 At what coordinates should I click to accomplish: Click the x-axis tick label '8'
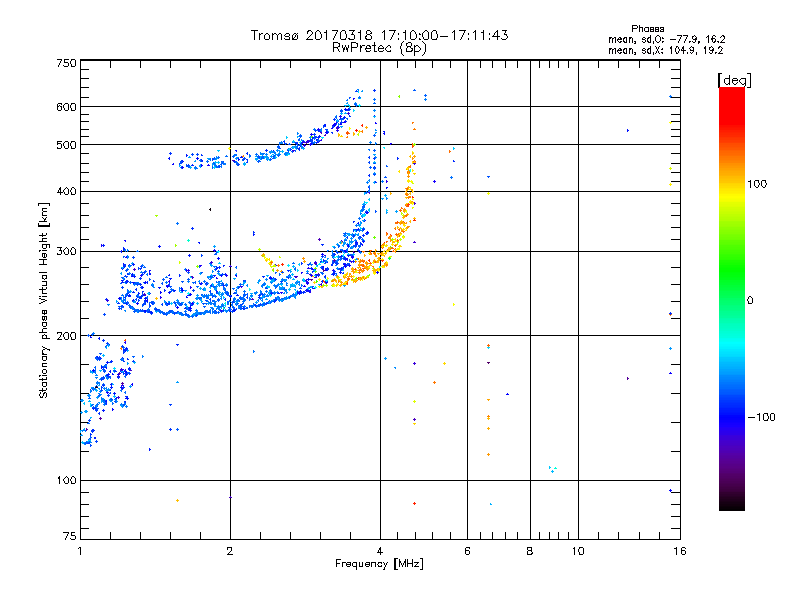530,551
